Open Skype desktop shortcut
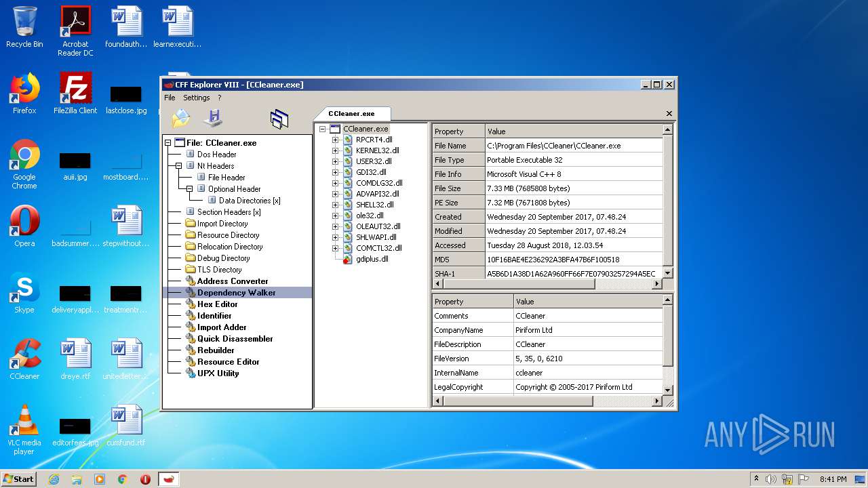 pos(24,293)
